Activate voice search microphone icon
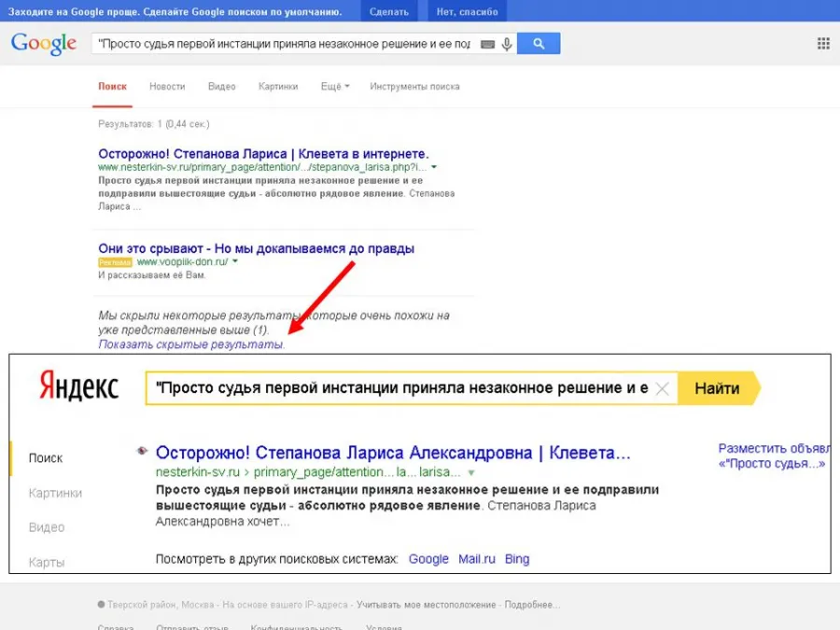The height and width of the screenshot is (630, 840). click(x=507, y=44)
